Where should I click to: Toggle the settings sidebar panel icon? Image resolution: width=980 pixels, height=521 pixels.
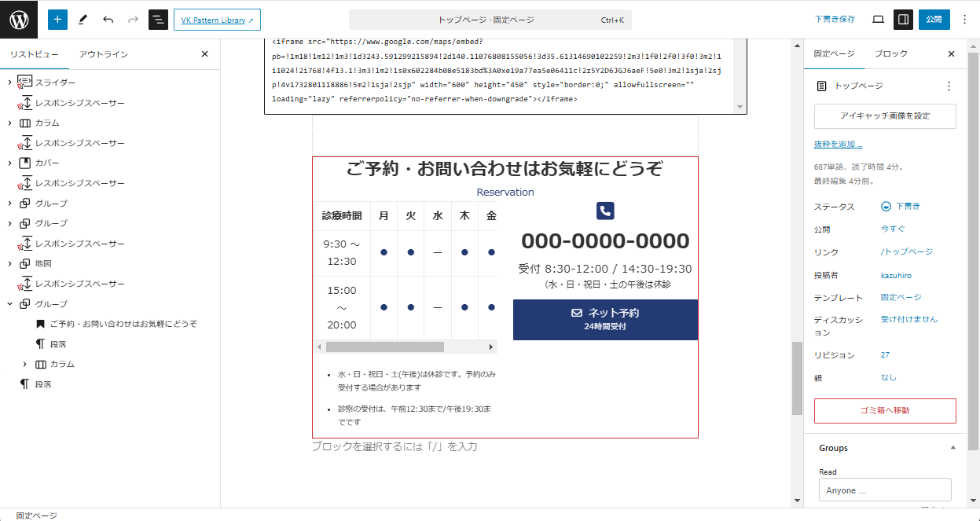pos(904,20)
